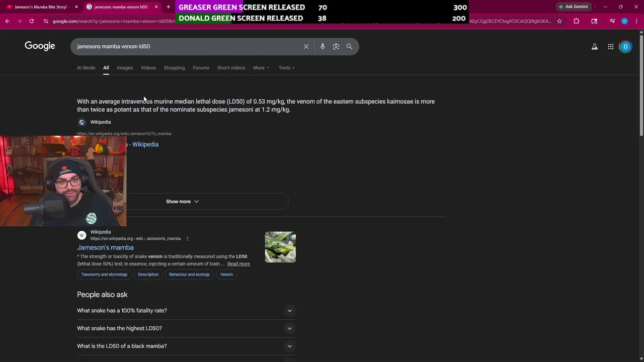
Task: Reload the current page
Action: 31,21
